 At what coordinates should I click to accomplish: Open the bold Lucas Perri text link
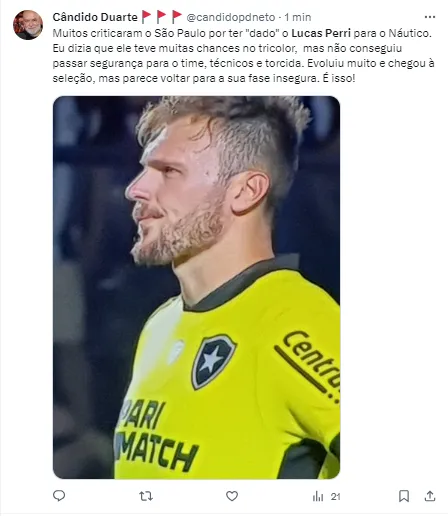point(321,33)
